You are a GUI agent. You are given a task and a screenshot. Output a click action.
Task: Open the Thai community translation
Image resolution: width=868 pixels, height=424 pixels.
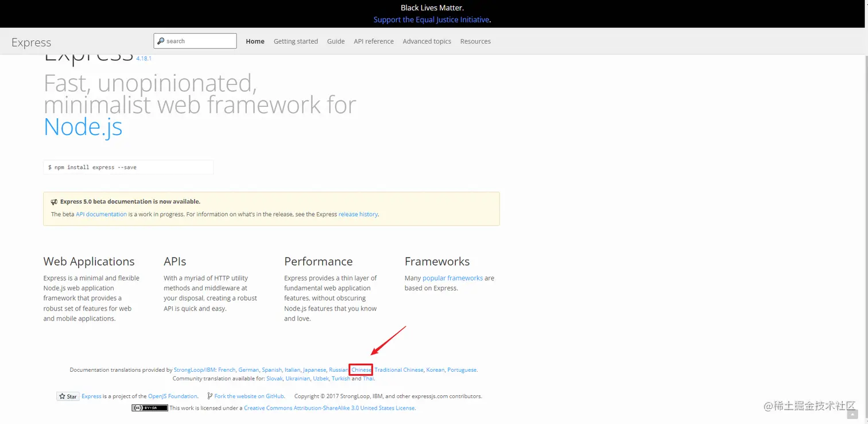tap(368, 379)
